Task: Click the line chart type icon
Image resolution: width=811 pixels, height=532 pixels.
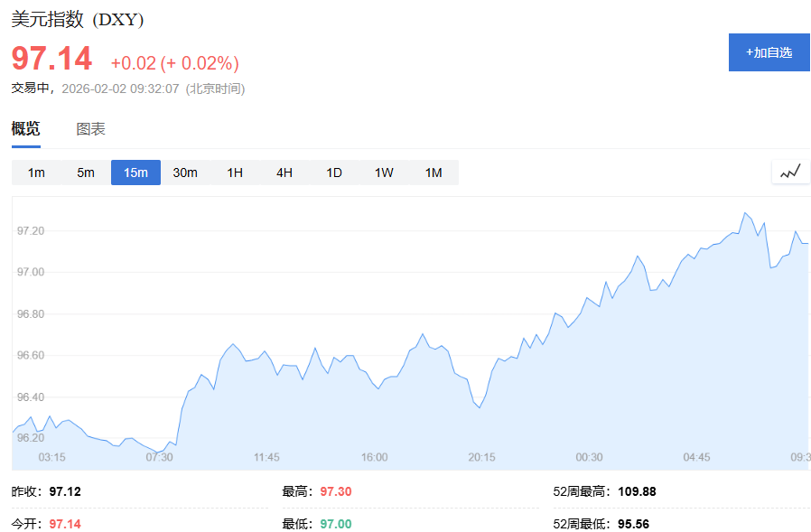Action: click(790, 172)
